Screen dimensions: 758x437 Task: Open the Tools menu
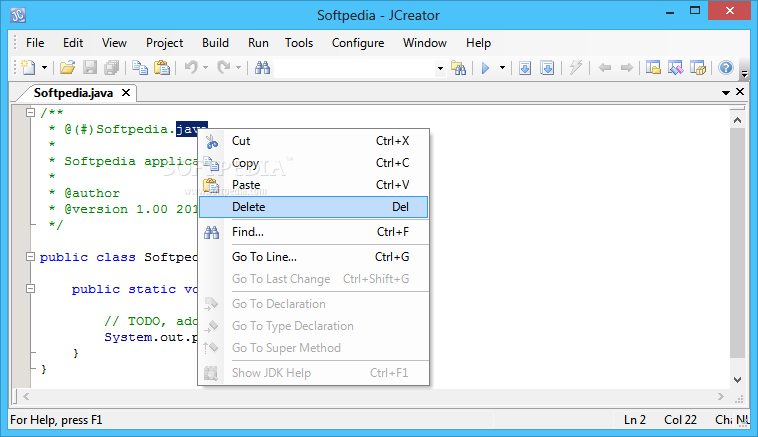coord(299,43)
